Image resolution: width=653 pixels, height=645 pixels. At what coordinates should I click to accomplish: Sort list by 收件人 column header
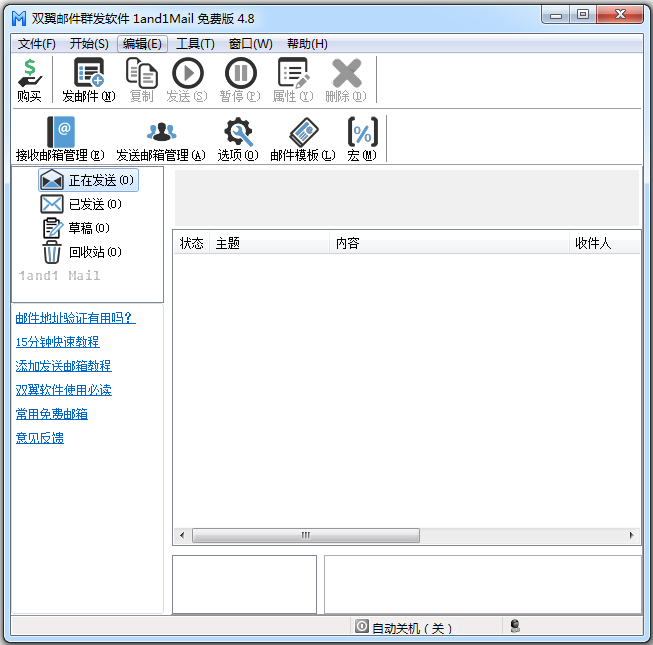click(x=605, y=243)
